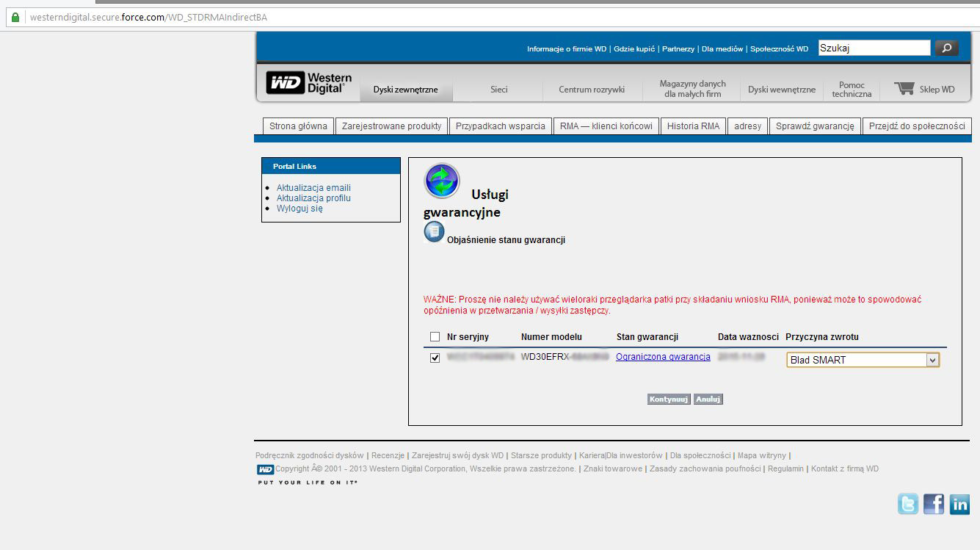The width and height of the screenshot is (980, 550).
Task: Open the Recenzje footer link
Action: 388,456
